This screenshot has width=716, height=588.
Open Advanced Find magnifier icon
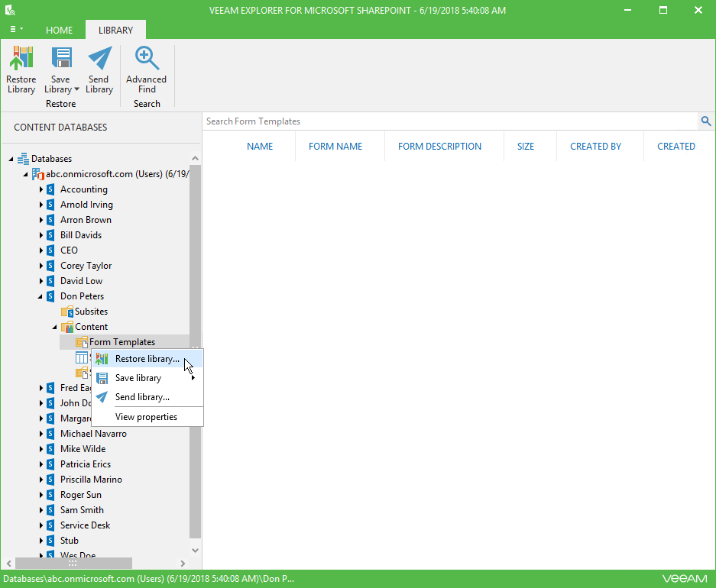147,58
